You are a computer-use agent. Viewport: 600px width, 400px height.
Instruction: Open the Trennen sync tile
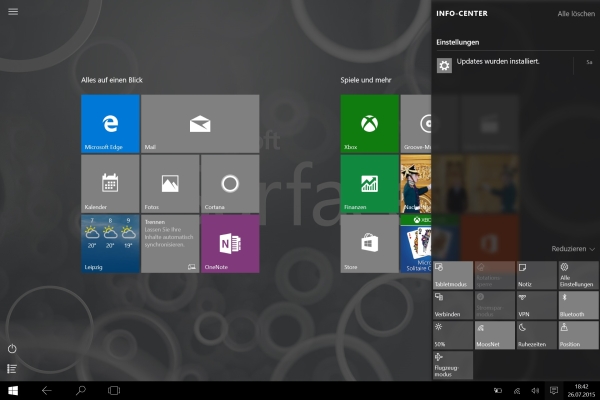click(170, 244)
